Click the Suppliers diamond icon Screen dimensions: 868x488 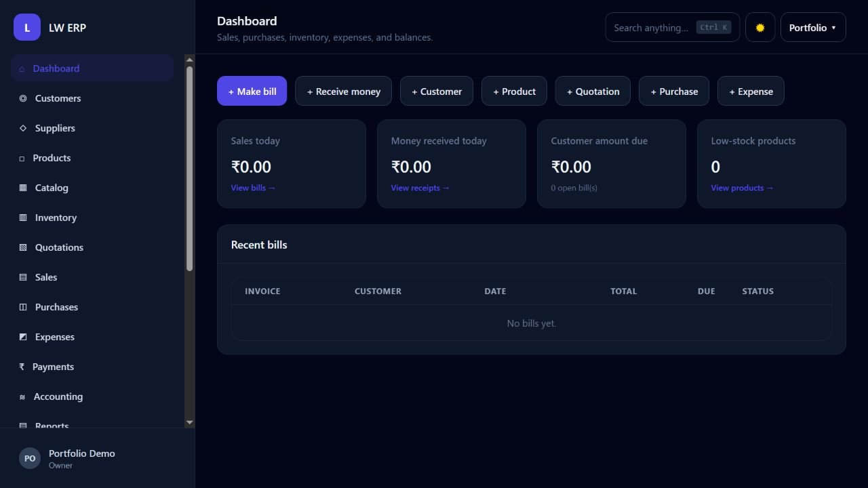coord(23,128)
